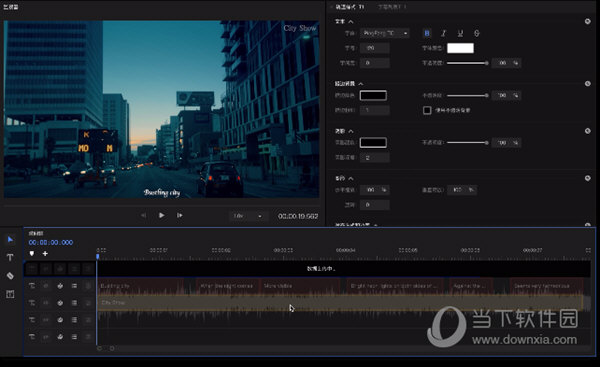Select the City Show subtitle clip
This screenshot has width=600, height=367.
340,303
